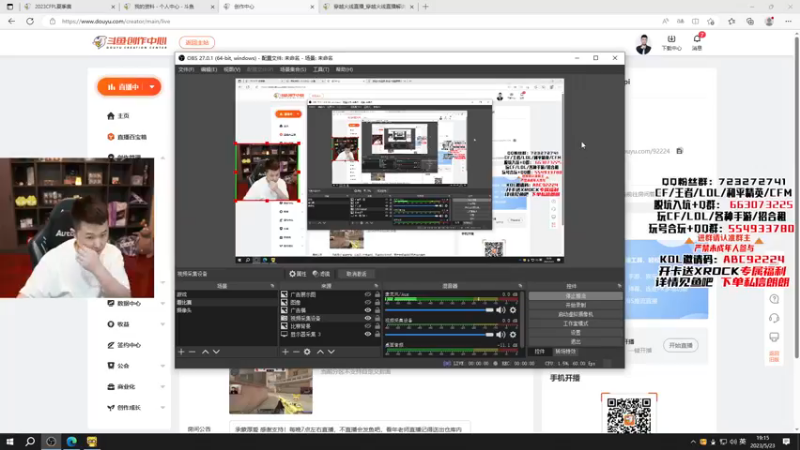Switch to the 2023CFPL夏季赛 browser tab
The image size is (800, 450).
(x=68, y=7)
